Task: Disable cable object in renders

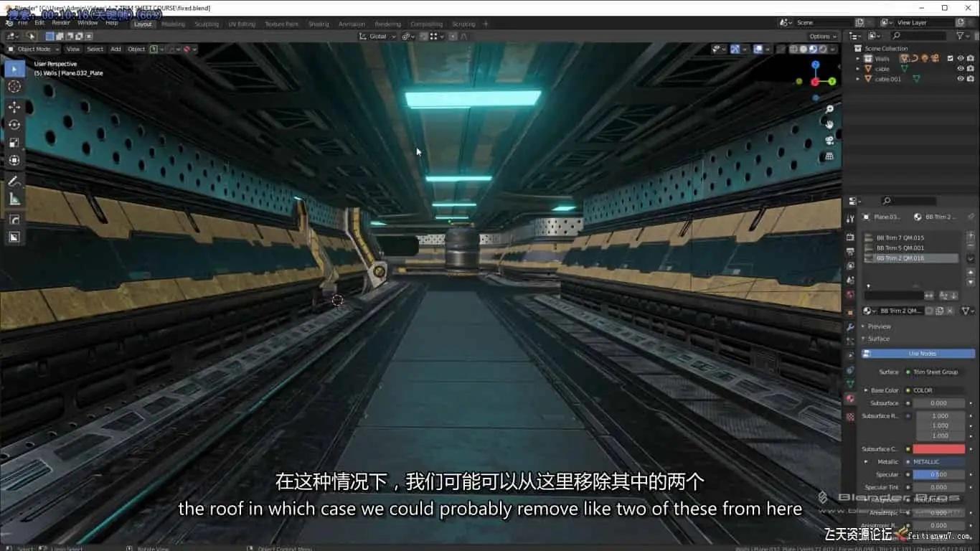Action: 971,69
